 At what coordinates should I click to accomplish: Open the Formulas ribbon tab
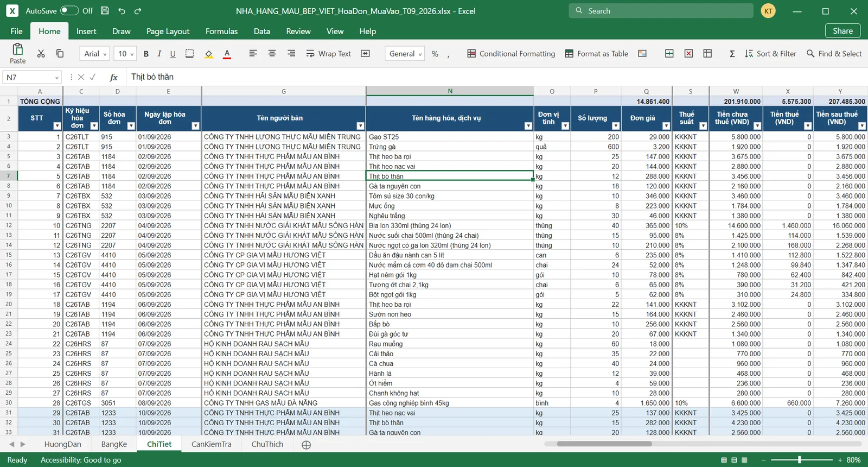click(x=221, y=31)
